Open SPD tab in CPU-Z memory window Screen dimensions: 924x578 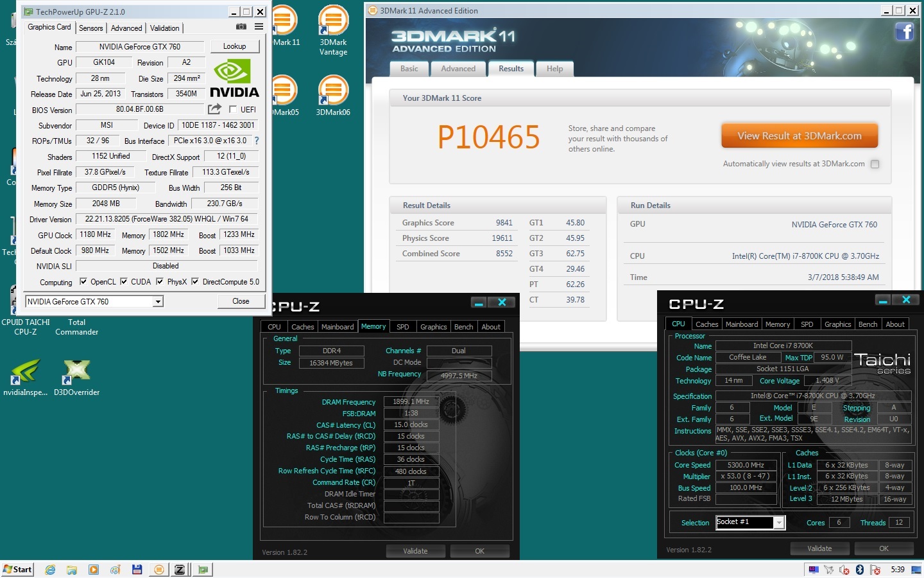[x=402, y=327]
